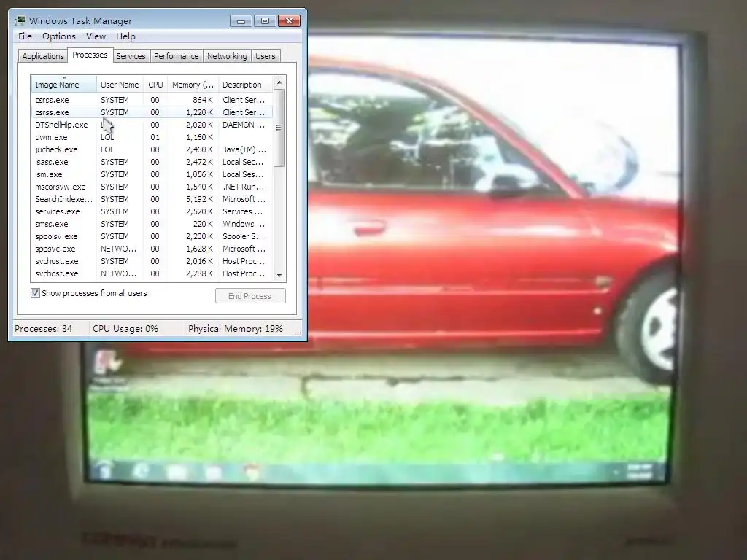Screen dimensions: 747x560
Task: Switch to the Services tab
Action: [131, 56]
